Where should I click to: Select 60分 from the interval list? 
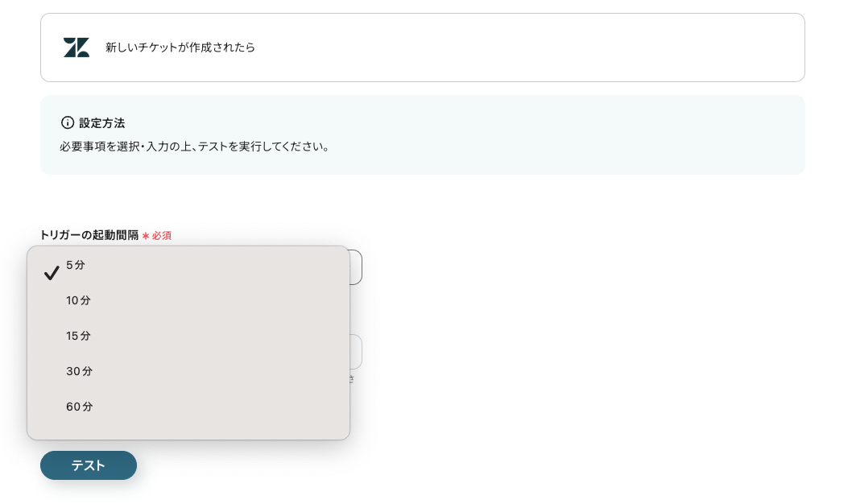click(x=79, y=407)
